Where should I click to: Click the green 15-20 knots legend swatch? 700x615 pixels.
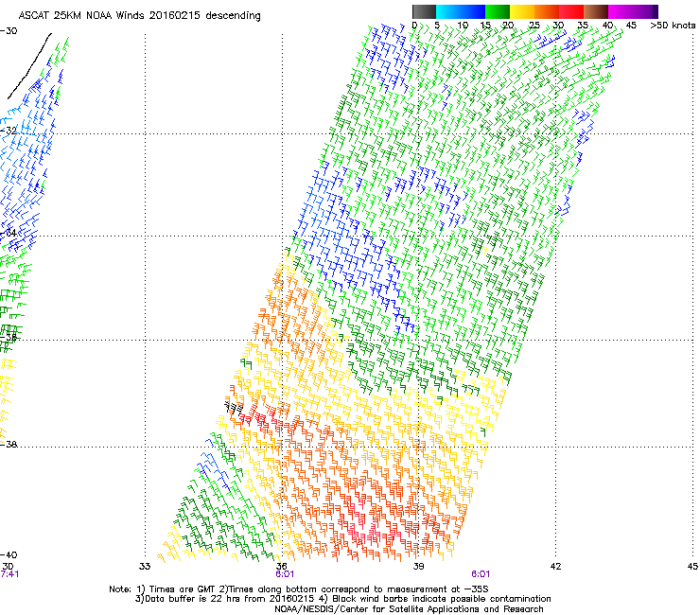tap(498, 11)
